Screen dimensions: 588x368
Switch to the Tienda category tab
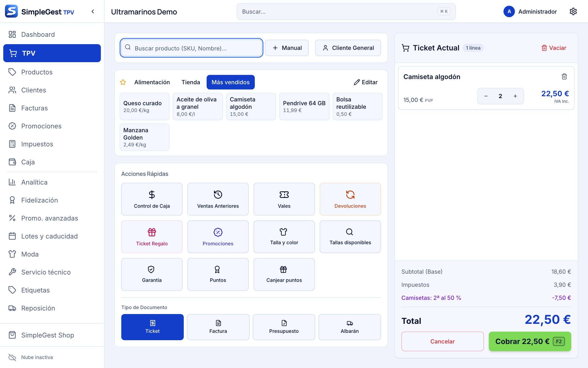(x=191, y=82)
